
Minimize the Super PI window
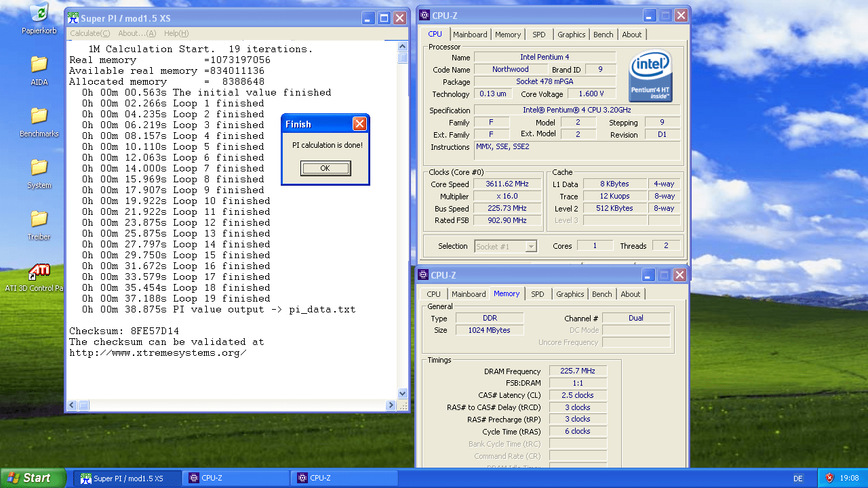click(x=368, y=18)
